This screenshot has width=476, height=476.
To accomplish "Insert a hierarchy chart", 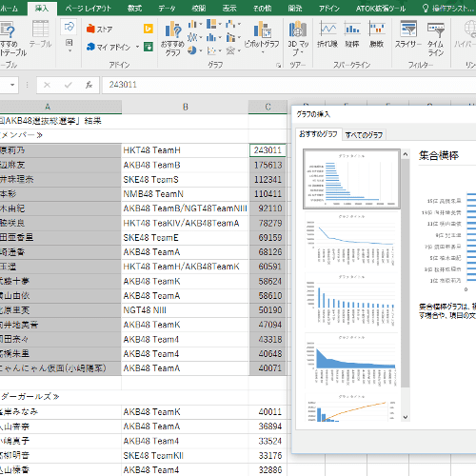I will coord(211,24).
